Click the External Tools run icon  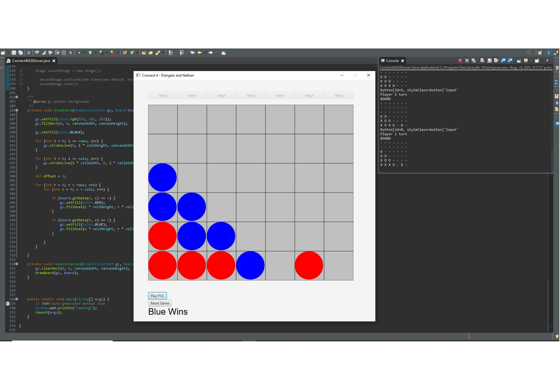[113, 53]
